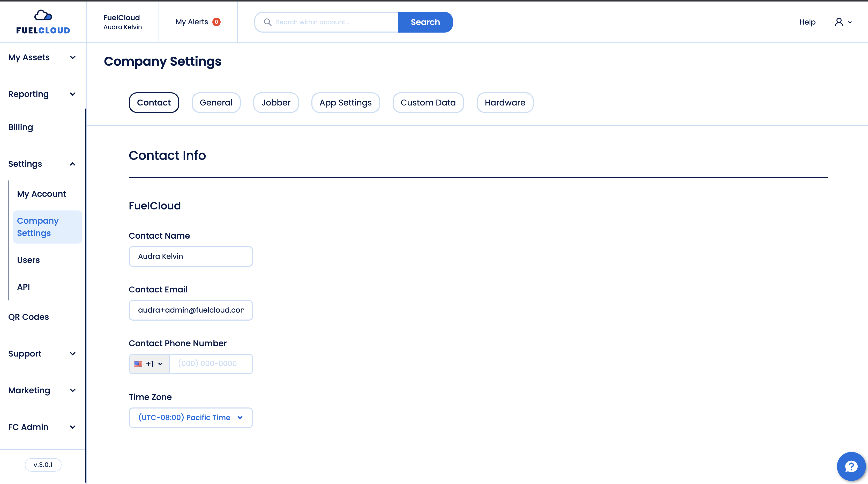Open the QR Codes page
Image resolution: width=868 pixels, height=484 pixels.
coord(29,317)
